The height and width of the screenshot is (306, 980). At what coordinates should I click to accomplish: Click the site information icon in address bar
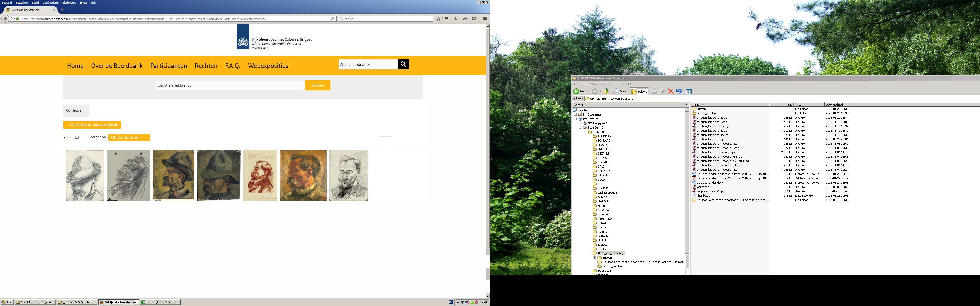tap(13, 19)
